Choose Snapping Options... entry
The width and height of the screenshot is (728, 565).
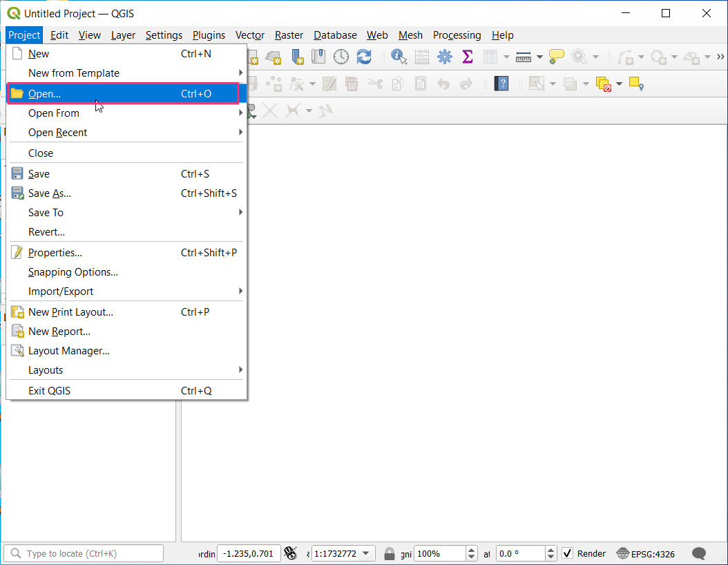click(126, 272)
